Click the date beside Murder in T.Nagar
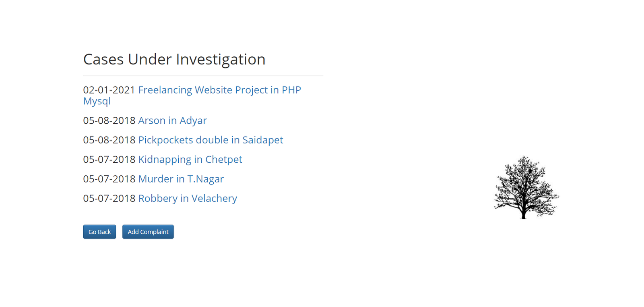Image resolution: width=644 pixels, height=307 pixels. [x=109, y=179]
